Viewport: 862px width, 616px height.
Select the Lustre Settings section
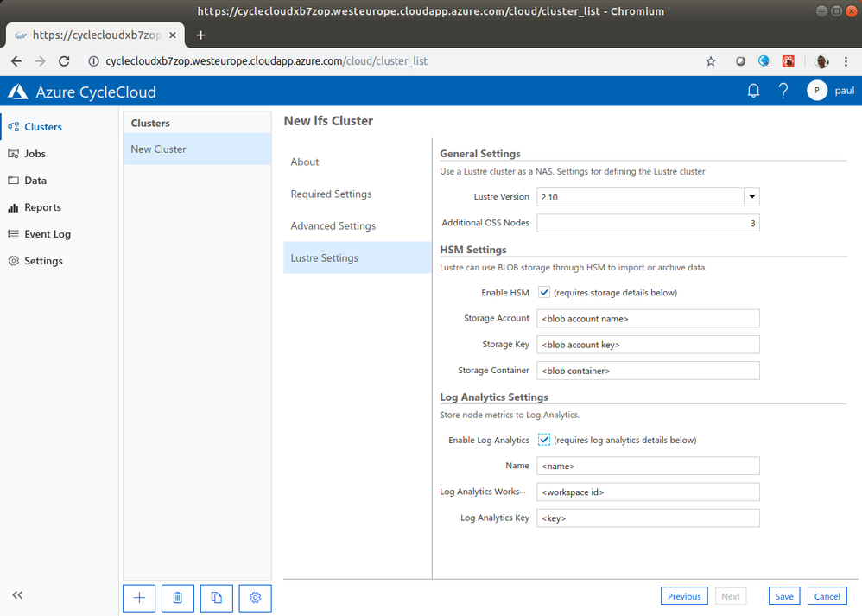[358, 257]
